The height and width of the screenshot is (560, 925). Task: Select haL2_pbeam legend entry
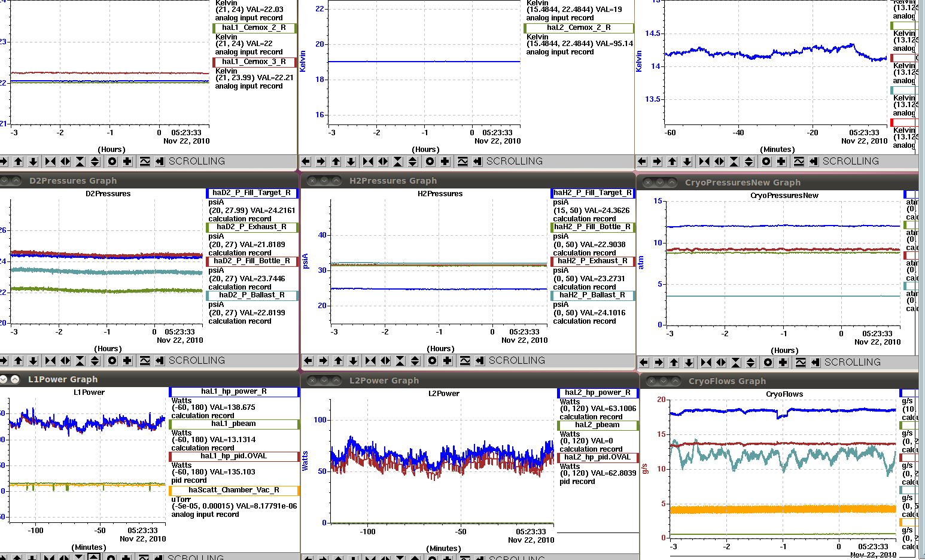click(x=598, y=425)
